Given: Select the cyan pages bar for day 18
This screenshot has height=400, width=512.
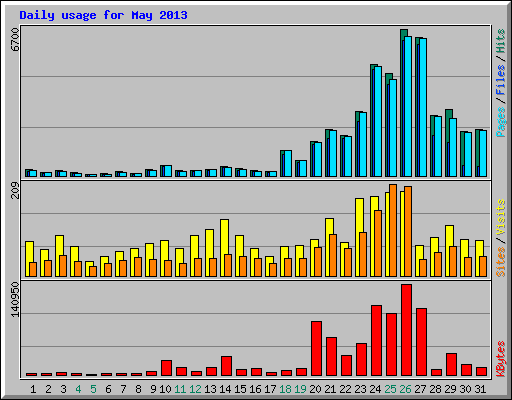Looking at the screenshot, I should point(288,163).
